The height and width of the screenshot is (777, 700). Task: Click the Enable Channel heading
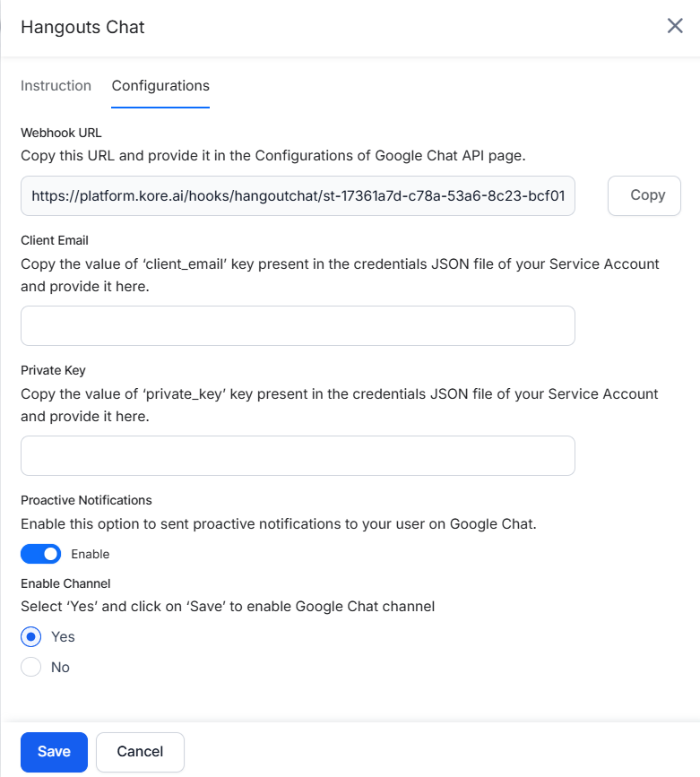pyautogui.click(x=65, y=583)
